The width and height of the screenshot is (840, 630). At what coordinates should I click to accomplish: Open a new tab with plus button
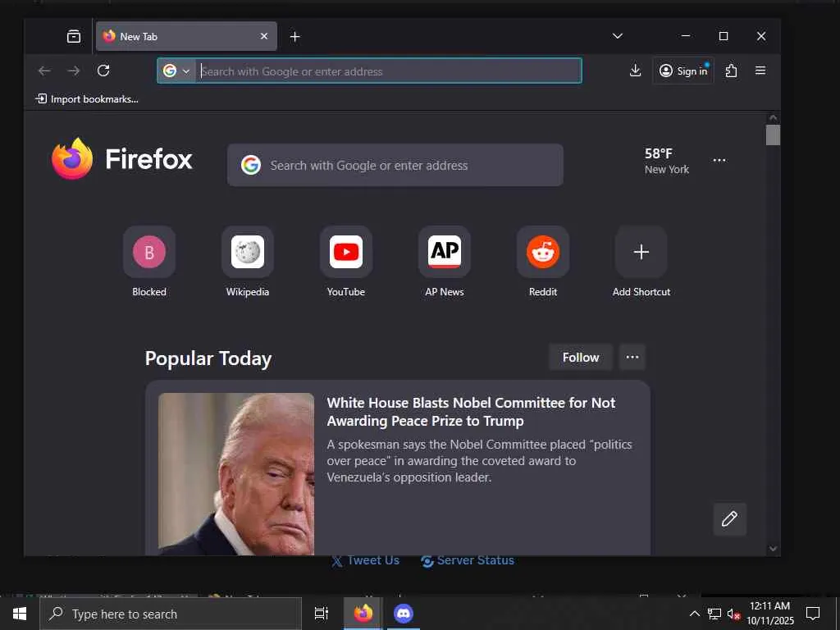tap(294, 36)
